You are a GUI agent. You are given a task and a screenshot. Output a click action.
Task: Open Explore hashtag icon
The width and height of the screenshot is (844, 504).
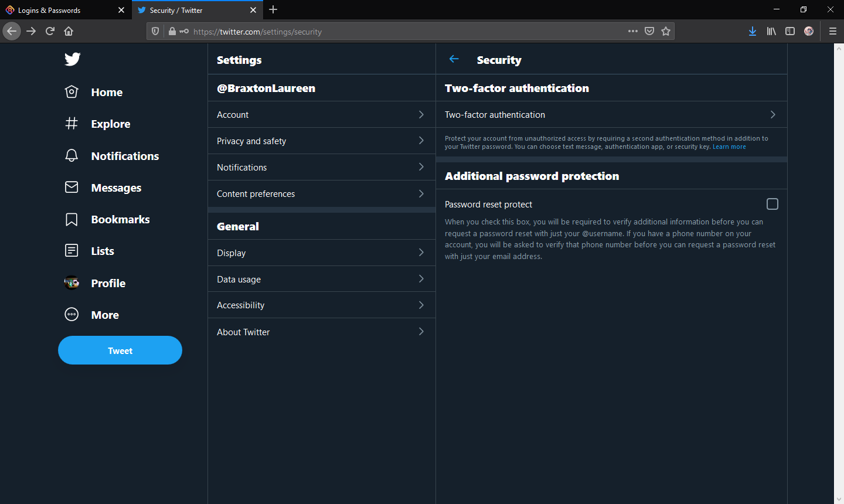(x=72, y=123)
